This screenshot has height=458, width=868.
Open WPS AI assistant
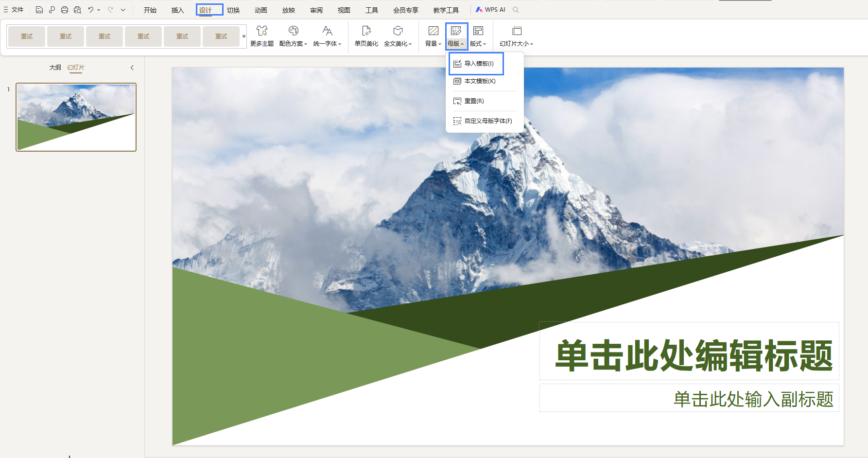pos(490,10)
